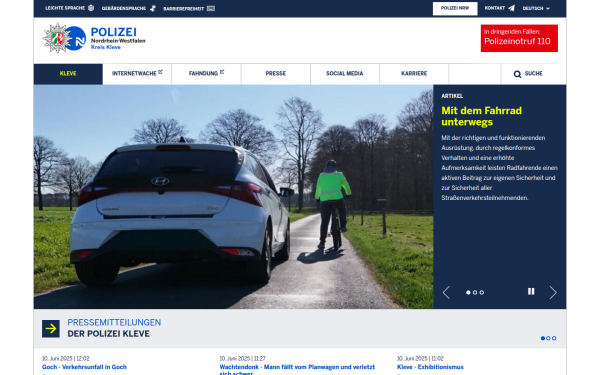
Task: Select the second press release pagination dot
Action: (x=548, y=338)
